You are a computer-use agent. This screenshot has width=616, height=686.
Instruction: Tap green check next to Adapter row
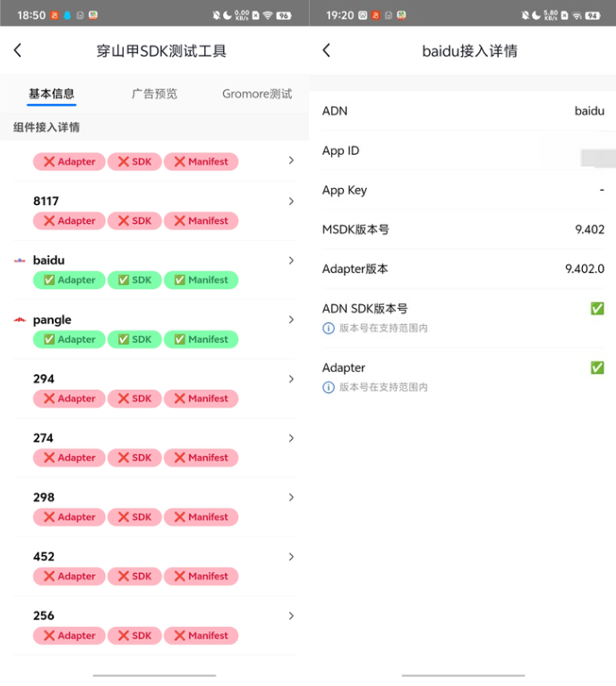click(597, 367)
